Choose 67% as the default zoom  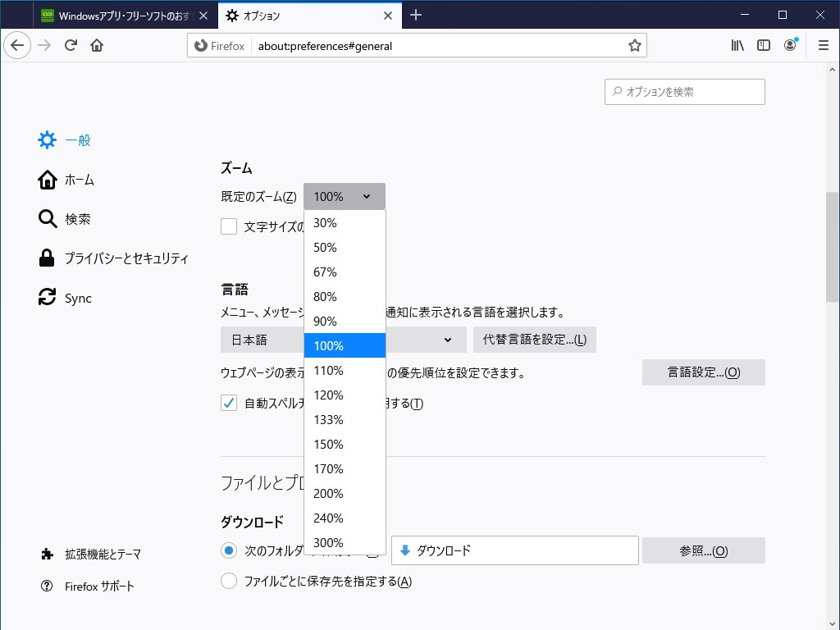(325, 272)
